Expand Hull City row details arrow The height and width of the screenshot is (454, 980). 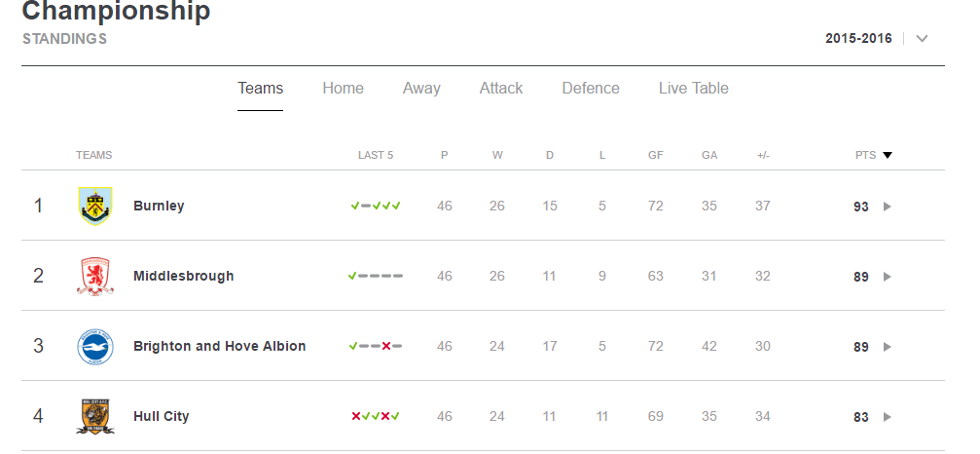(x=887, y=416)
